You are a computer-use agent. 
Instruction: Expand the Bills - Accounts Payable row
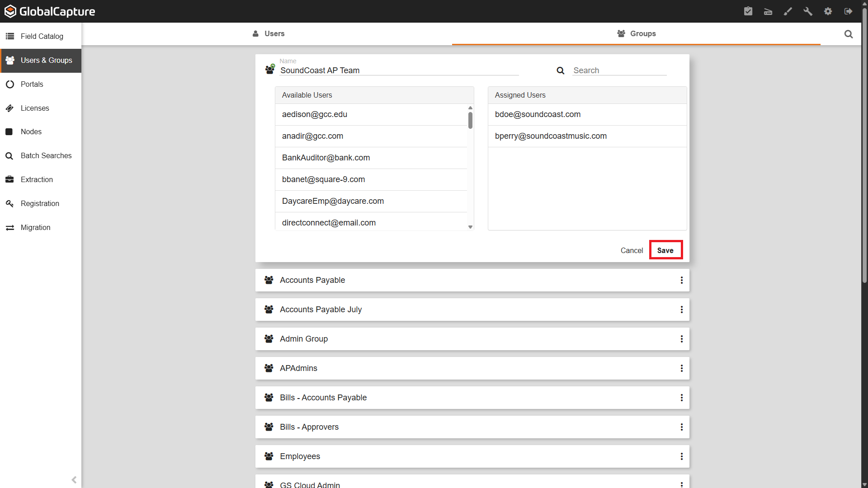click(472, 398)
